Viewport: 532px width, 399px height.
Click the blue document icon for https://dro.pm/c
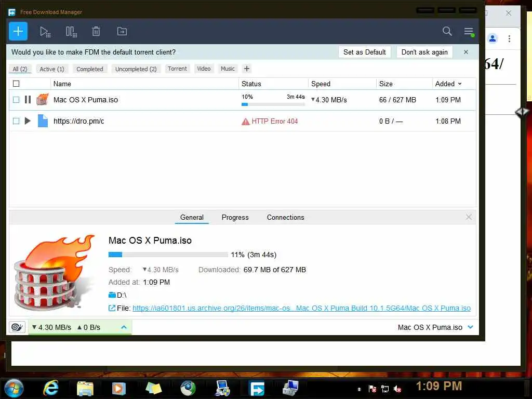click(x=43, y=121)
